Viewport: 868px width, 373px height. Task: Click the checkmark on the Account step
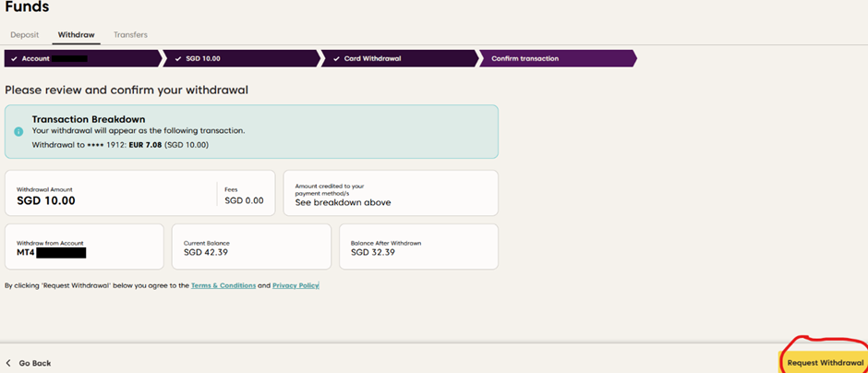pyautogui.click(x=14, y=58)
